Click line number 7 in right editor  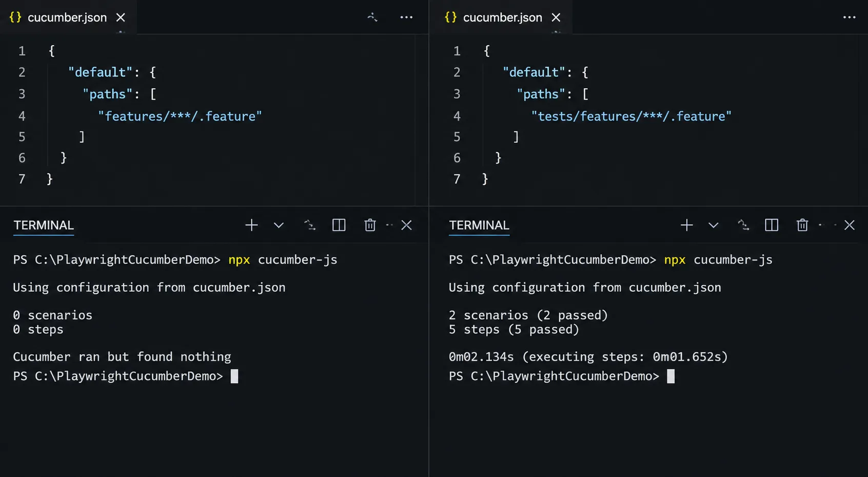(x=457, y=179)
